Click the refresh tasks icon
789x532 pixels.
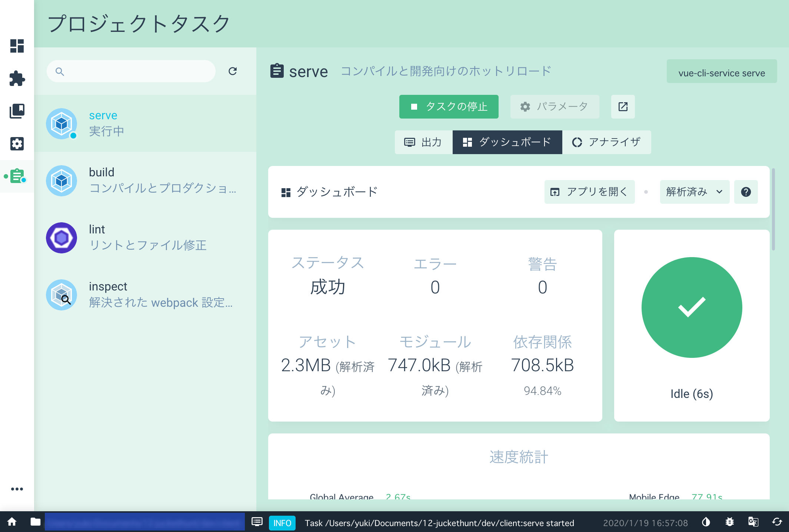pyautogui.click(x=233, y=71)
